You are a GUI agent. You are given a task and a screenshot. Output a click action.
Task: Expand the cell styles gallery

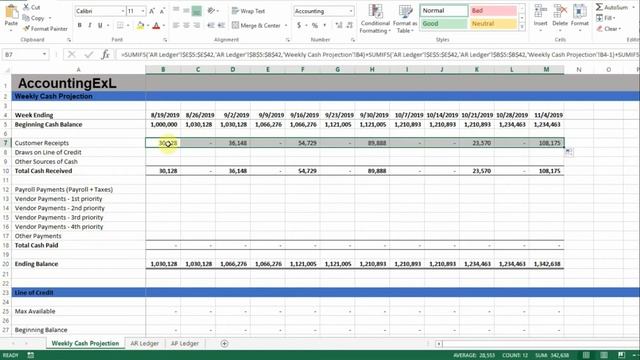click(522, 27)
